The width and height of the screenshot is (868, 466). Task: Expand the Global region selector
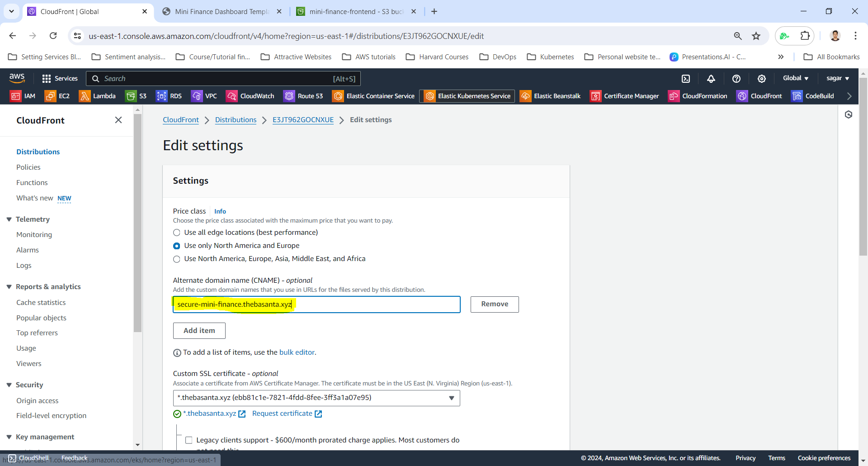(795, 78)
